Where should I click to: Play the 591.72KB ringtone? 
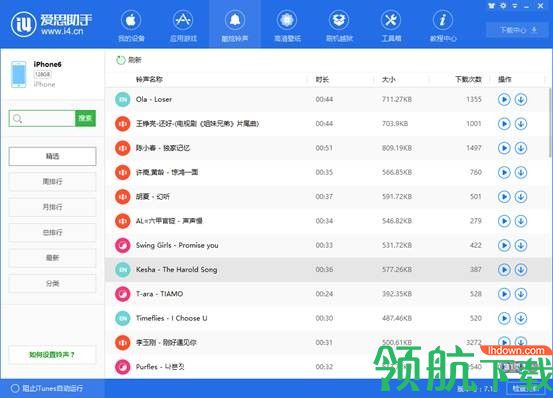504,197
